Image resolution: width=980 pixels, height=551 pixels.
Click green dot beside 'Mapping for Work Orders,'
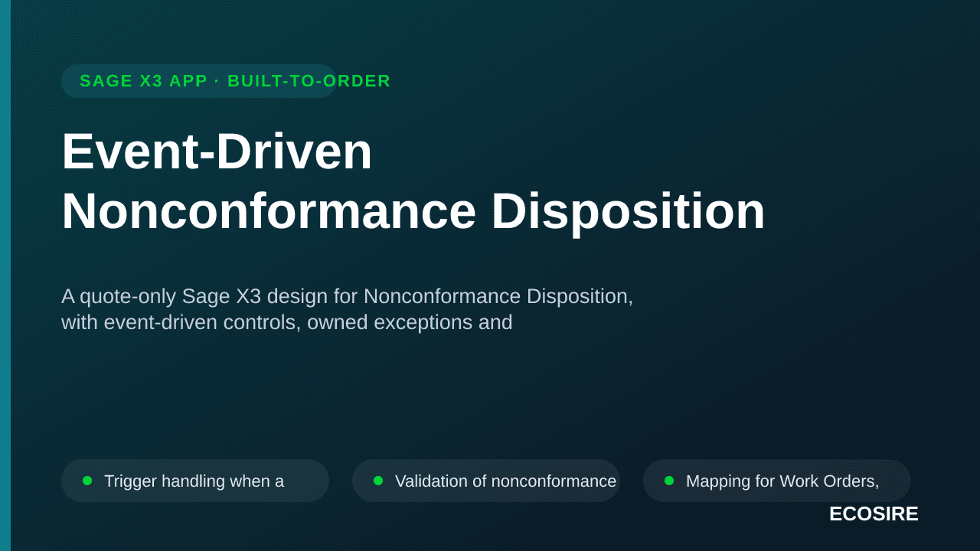pos(669,481)
